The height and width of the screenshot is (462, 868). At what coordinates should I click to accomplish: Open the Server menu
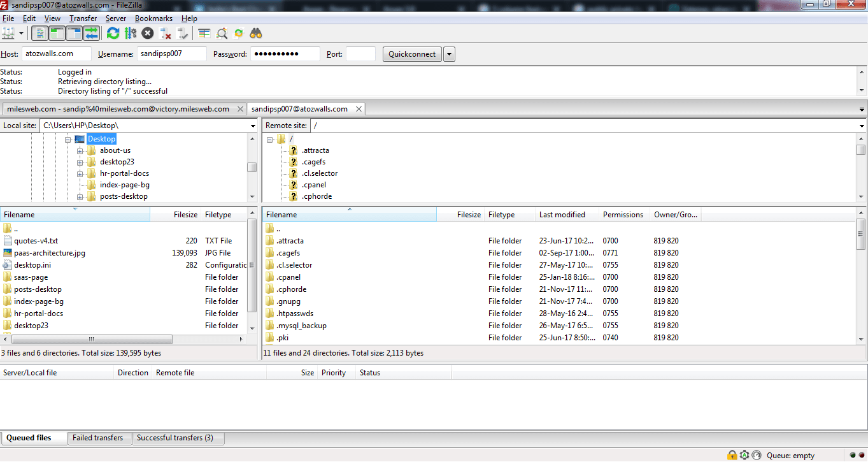click(x=116, y=18)
